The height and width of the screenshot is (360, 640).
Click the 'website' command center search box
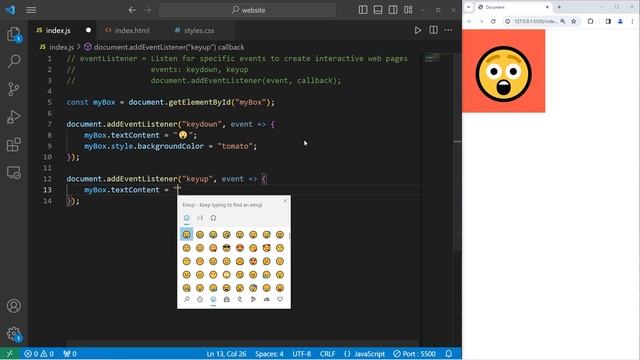coord(247,10)
